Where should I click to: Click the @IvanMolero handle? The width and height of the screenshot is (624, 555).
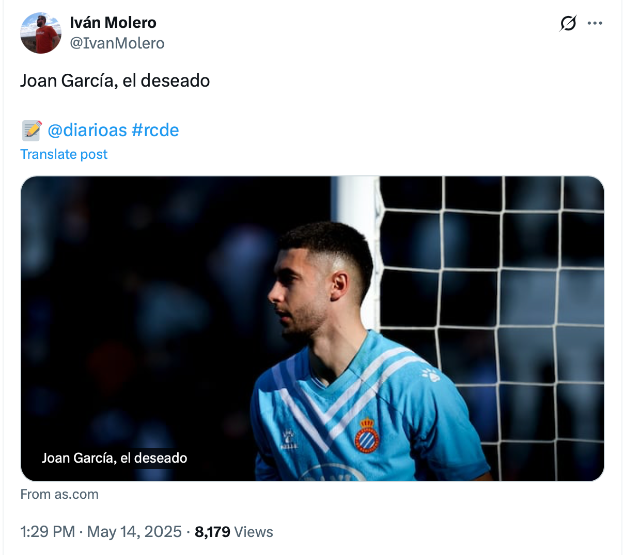(117, 43)
